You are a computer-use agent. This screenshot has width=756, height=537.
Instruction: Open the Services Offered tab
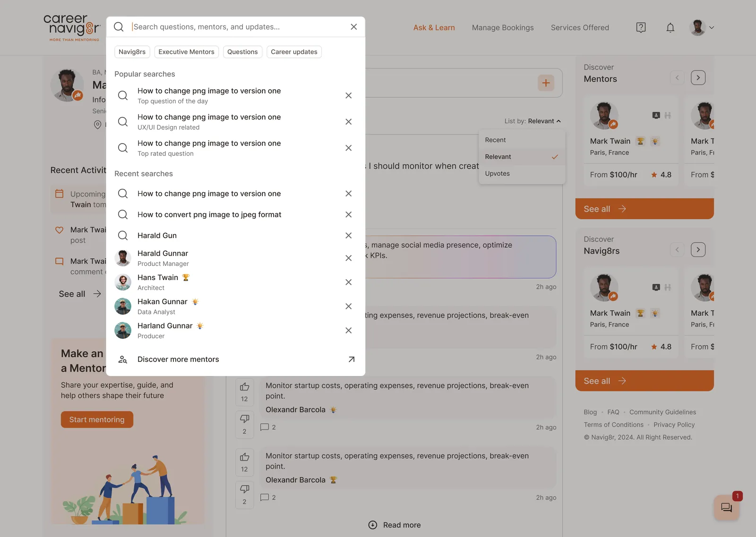pyautogui.click(x=580, y=27)
